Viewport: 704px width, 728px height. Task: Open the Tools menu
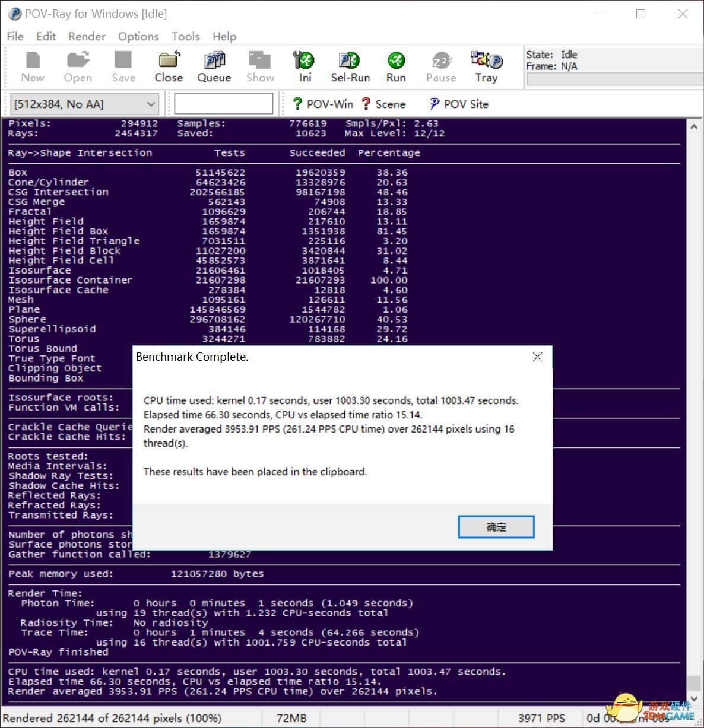click(186, 36)
